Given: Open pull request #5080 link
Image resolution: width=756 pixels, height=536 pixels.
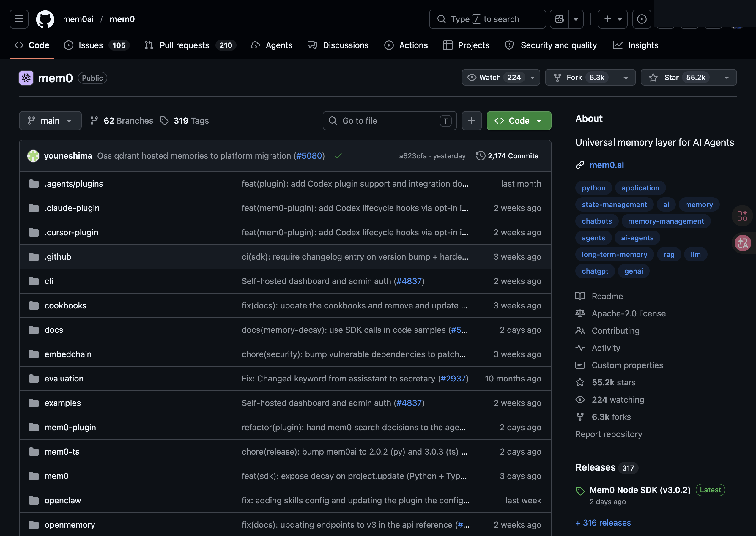Looking at the screenshot, I should [309, 156].
